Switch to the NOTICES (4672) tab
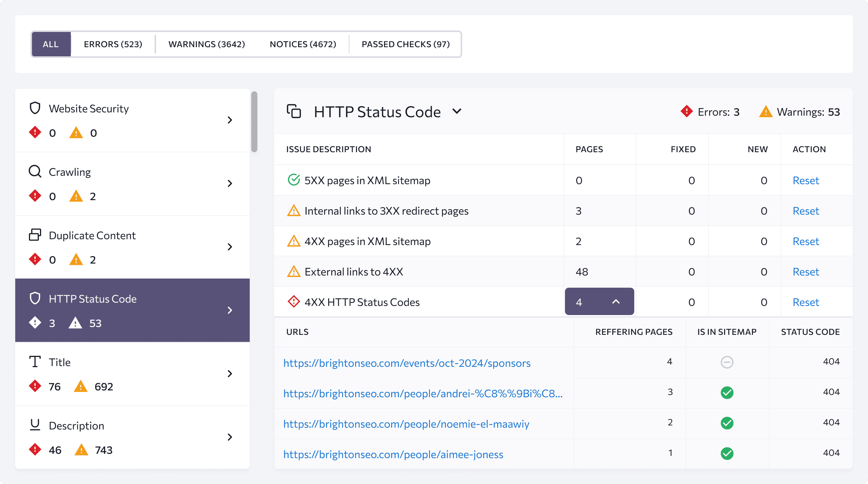The height and width of the screenshot is (484, 868). pos(303,44)
